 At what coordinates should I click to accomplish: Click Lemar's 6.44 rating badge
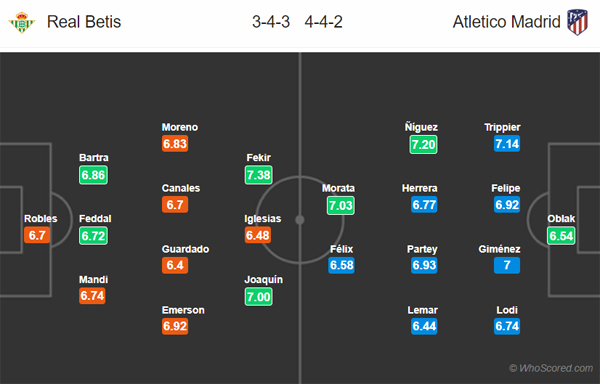tap(424, 326)
